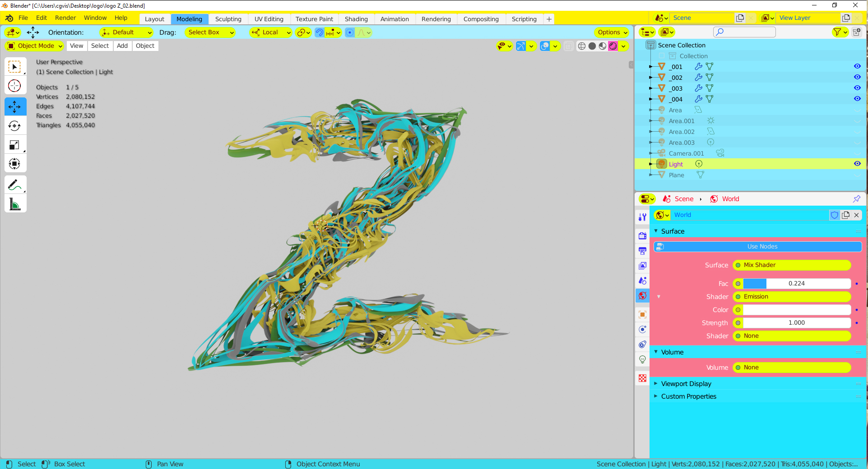The height and width of the screenshot is (469, 868).
Task: Open the Render menu
Action: coord(65,18)
